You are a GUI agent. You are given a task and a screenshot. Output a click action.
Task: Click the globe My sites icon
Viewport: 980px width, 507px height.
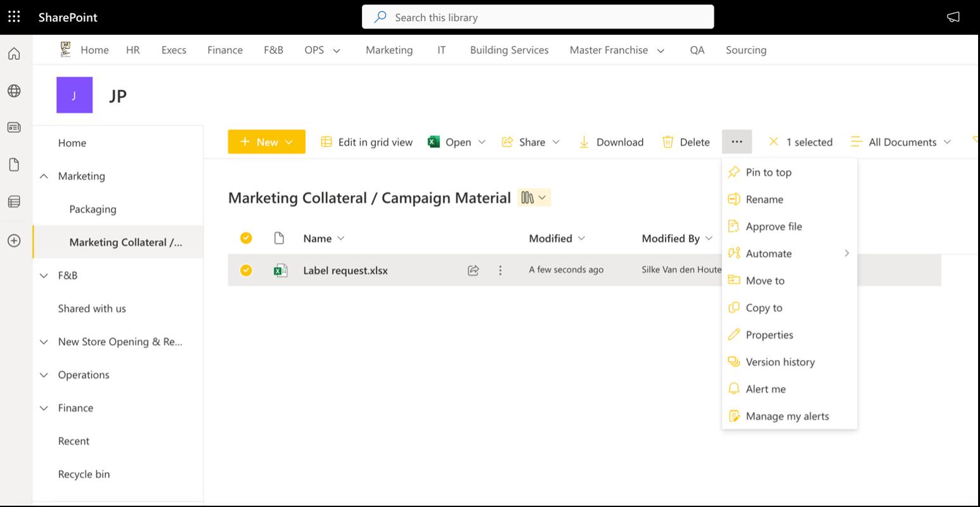(14, 91)
